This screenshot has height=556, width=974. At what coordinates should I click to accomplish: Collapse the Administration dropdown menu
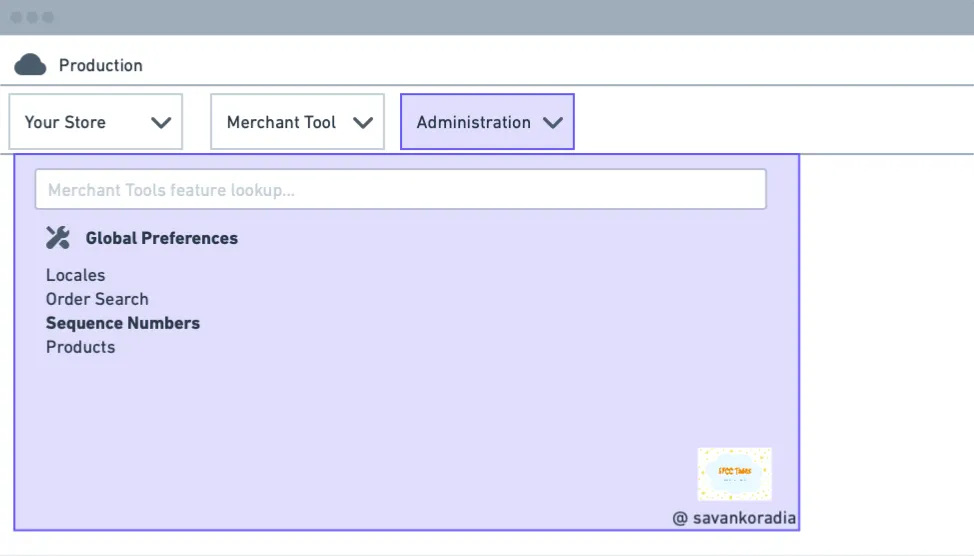coord(487,122)
